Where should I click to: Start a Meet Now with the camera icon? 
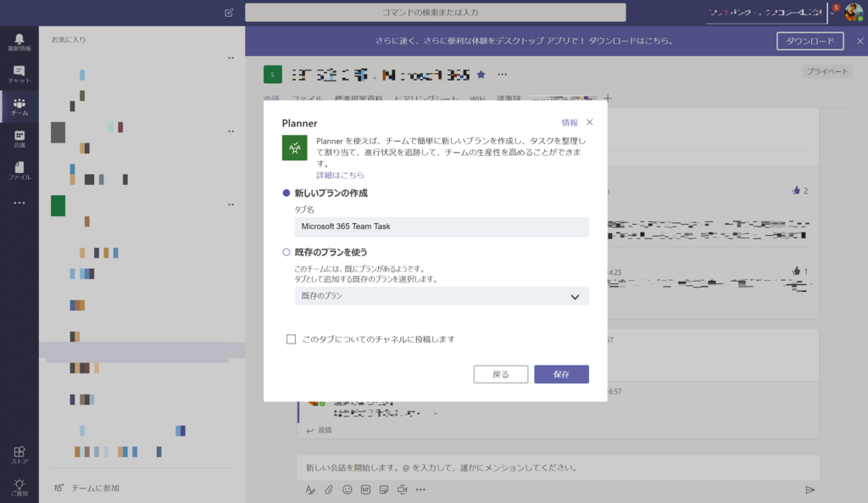click(x=403, y=489)
